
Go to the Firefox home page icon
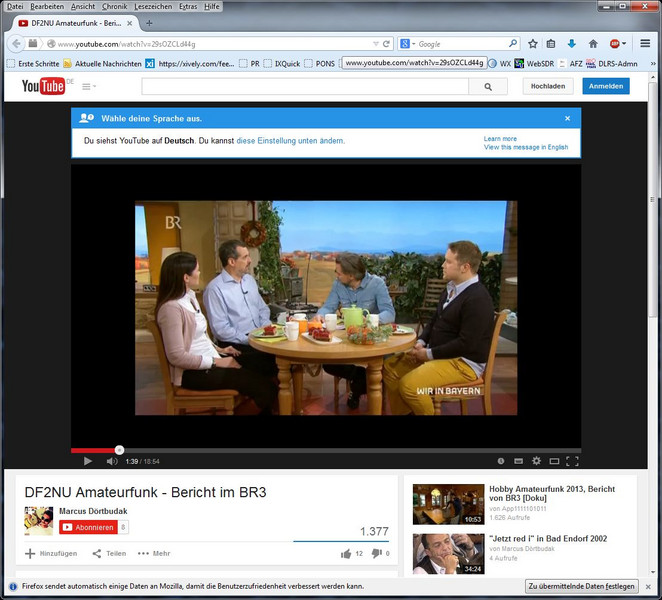coord(593,44)
